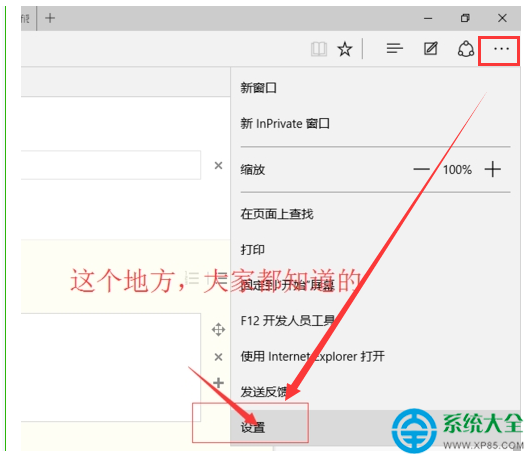526x456 pixels.
Task: Choose 使用 Internet Explorer 打开
Action: pyautogui.click(x=312, y=356)
